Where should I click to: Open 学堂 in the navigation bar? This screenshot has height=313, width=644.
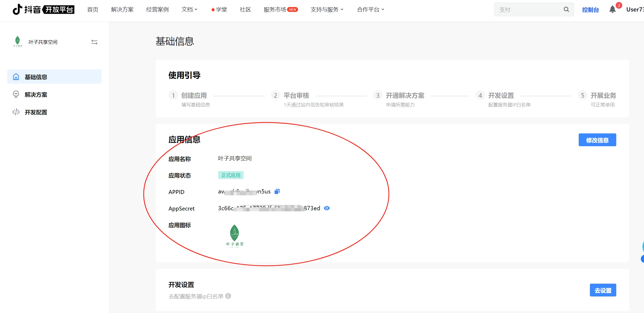click(x=219, y=10)
